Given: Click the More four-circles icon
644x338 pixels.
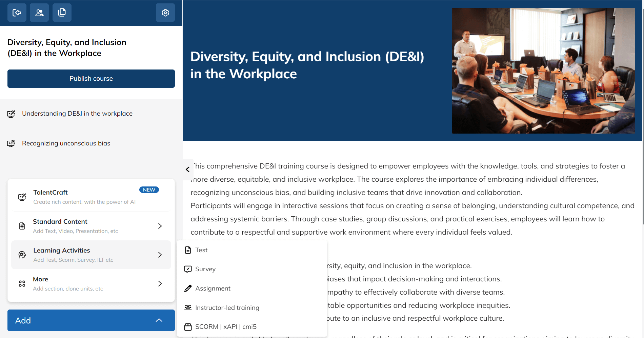Looking at the screenshot, I should click(22, 284).
